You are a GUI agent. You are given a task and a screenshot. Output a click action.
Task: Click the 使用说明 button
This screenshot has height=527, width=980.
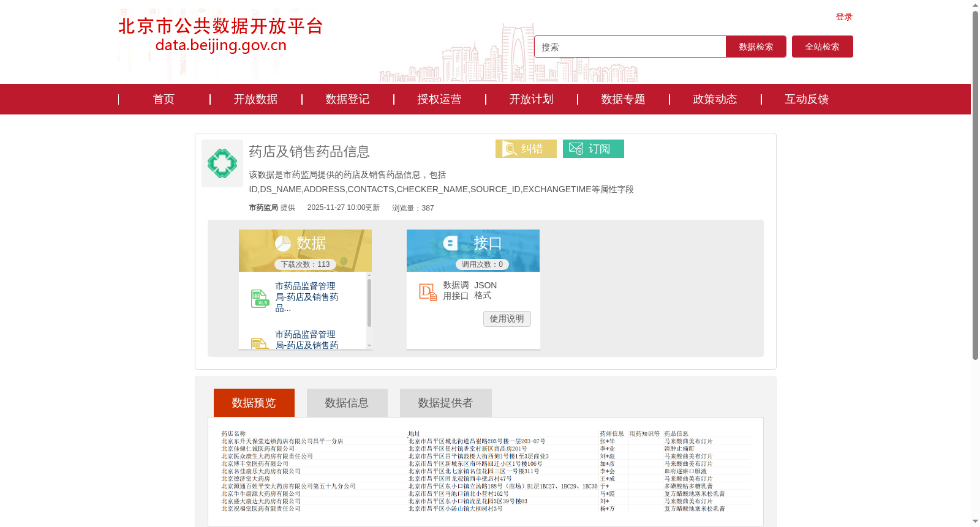tap(507, 319)
